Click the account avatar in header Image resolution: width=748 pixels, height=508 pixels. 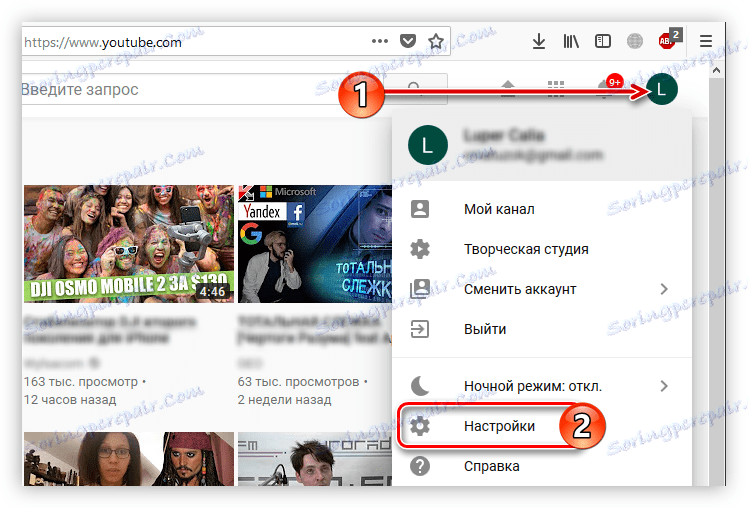click(x=662, y=89)
